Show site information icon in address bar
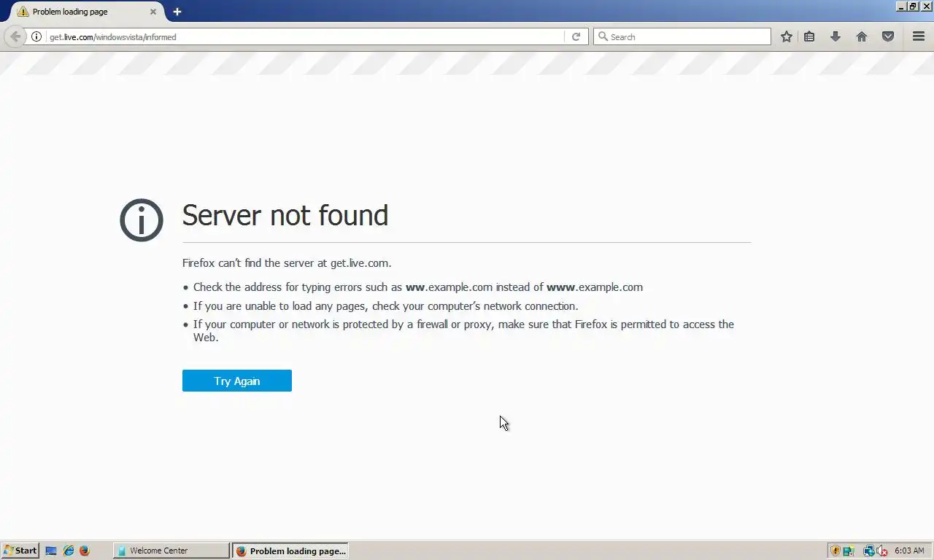The height and width of the screenshot is (560, 934). [36, 36]
